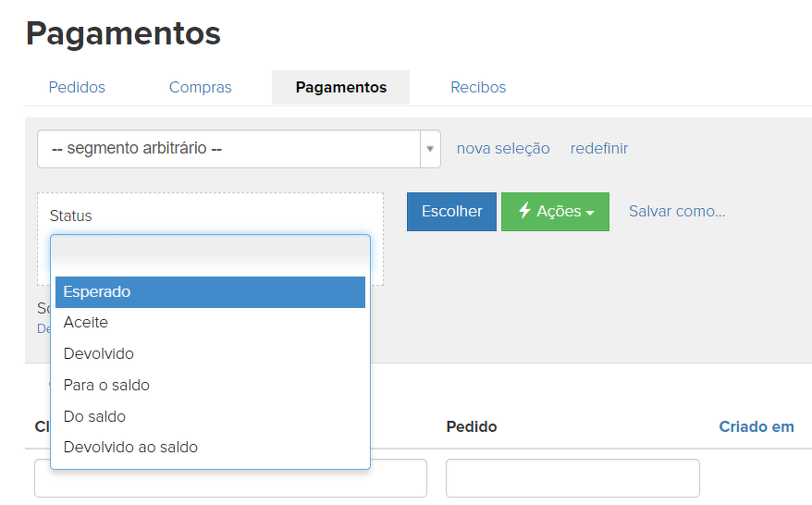
Task: Switch to the Compras tab
Action: [200, 88]
